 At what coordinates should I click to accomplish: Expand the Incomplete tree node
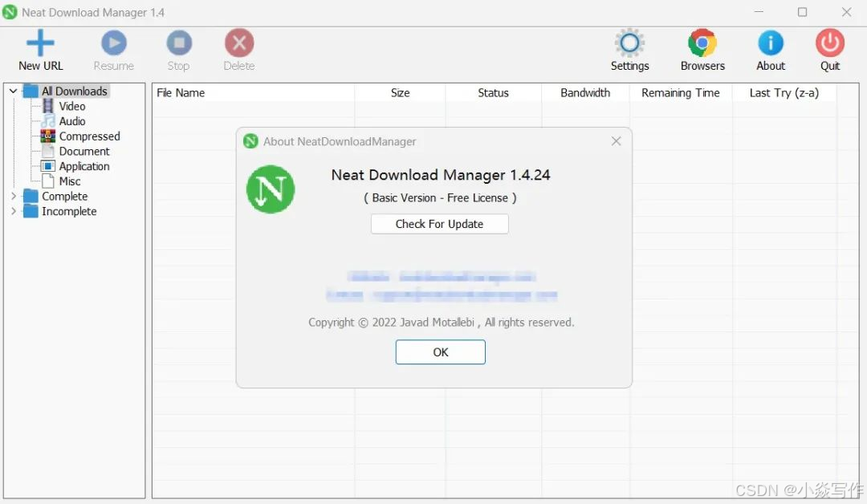[14, 211]
